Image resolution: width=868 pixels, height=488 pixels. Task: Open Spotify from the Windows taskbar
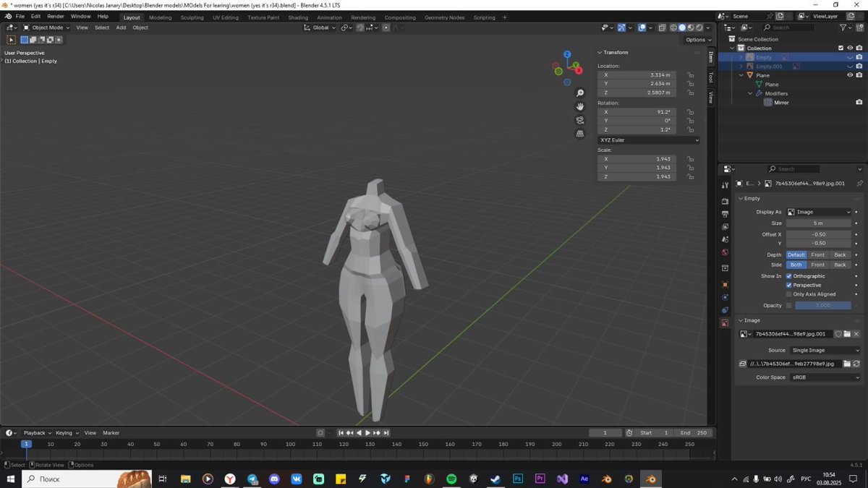tap(451, 479)
